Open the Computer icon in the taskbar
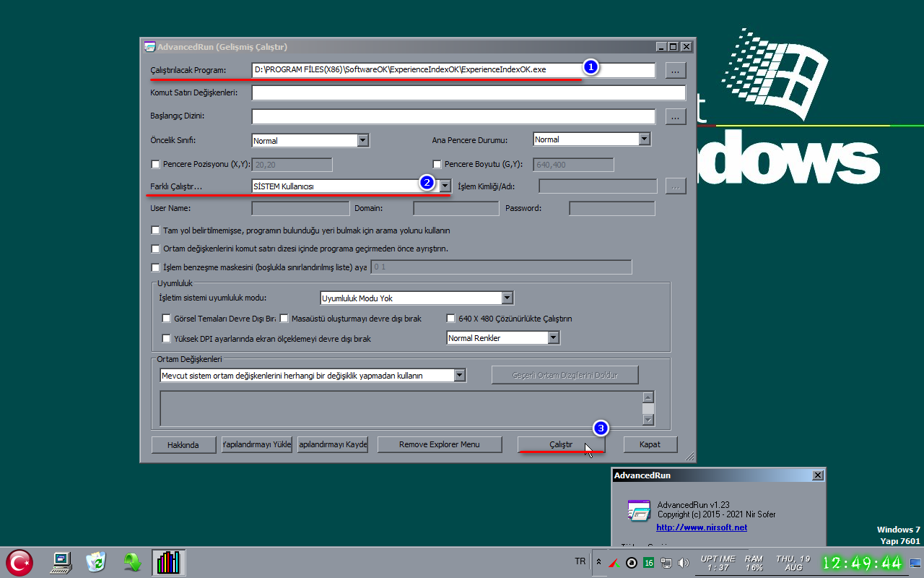The width and height of the screenshot is (924, 578). tap(62, 561)
